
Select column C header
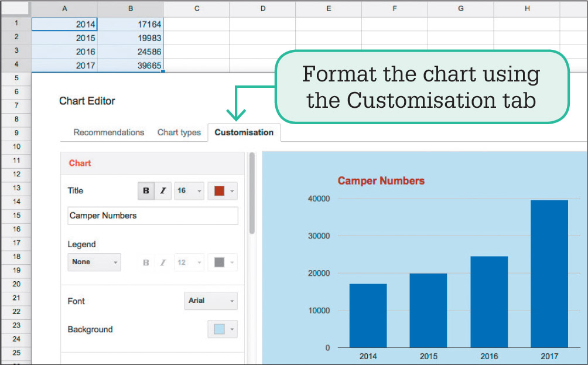click(197, 9)
